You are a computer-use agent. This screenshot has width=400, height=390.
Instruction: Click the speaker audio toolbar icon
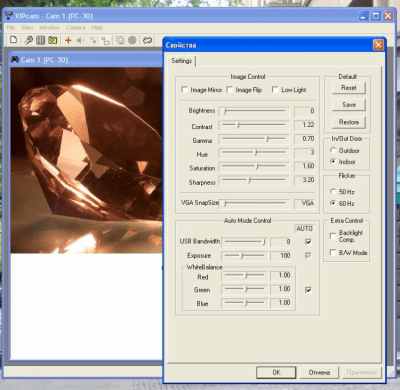80,40
